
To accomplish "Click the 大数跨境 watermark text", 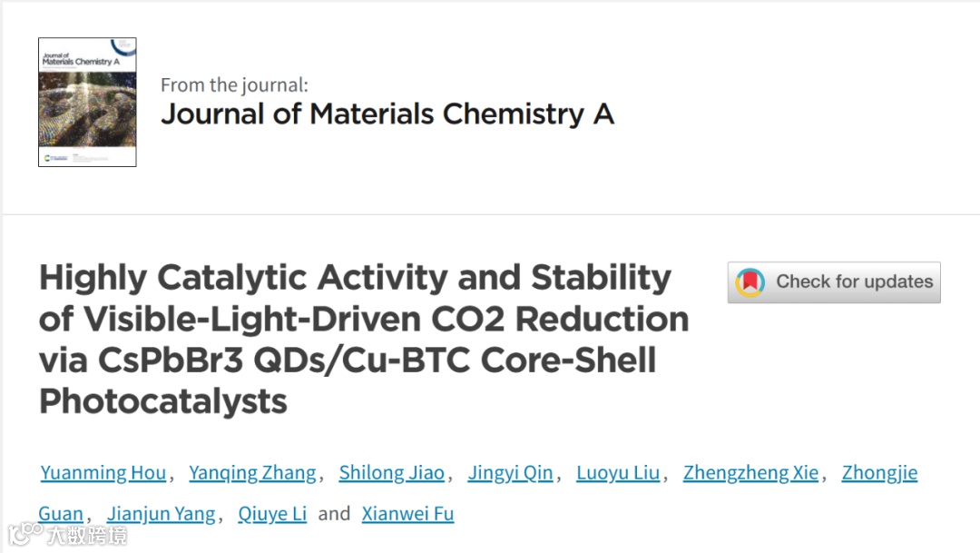I will point(86,535).
